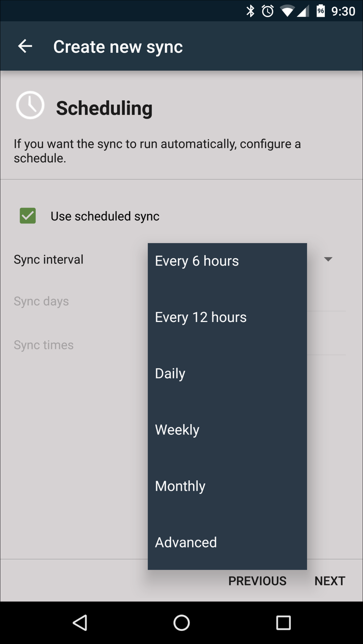Click the Sync interval dropdown arrow
This screenshot has height=644, width=363.
(x=328, y=259)
